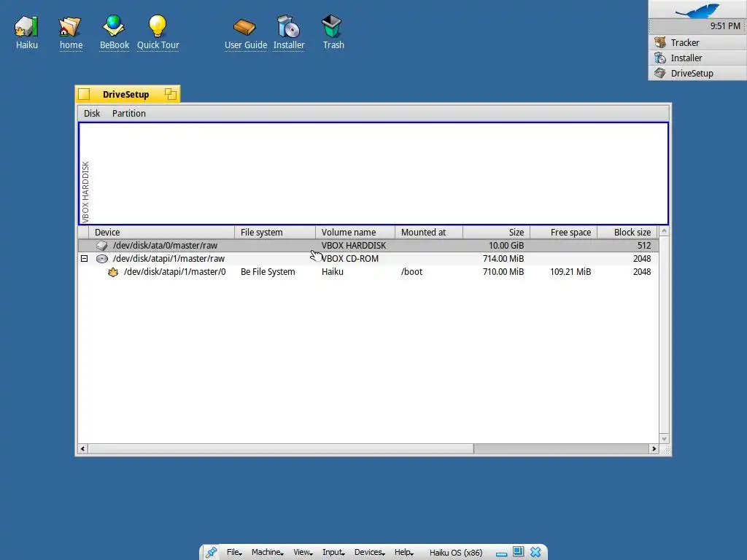This screenshot has width=747, height=560.
Task: Click the CD-ROM disc icon on atapi row
Action: click(102, 259)
